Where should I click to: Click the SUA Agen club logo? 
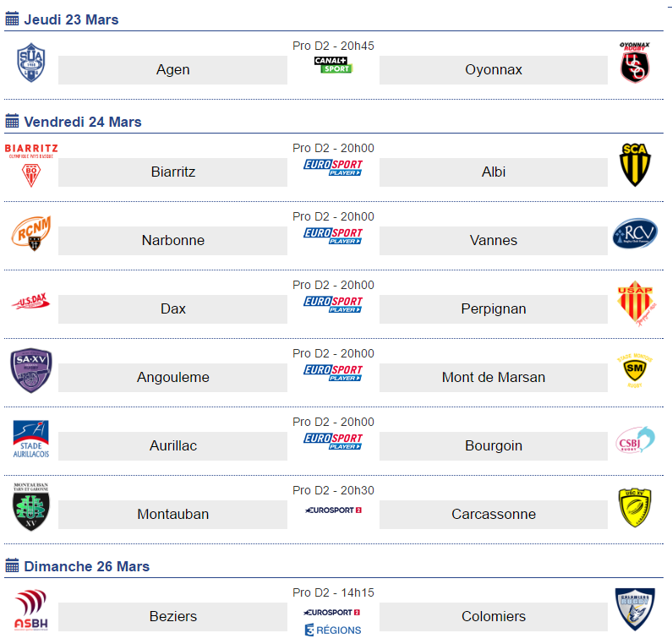31,63
